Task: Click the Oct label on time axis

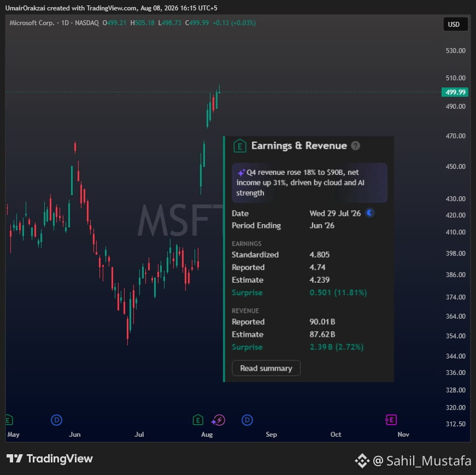Action: pyautogui.click(x=336, y=435)
